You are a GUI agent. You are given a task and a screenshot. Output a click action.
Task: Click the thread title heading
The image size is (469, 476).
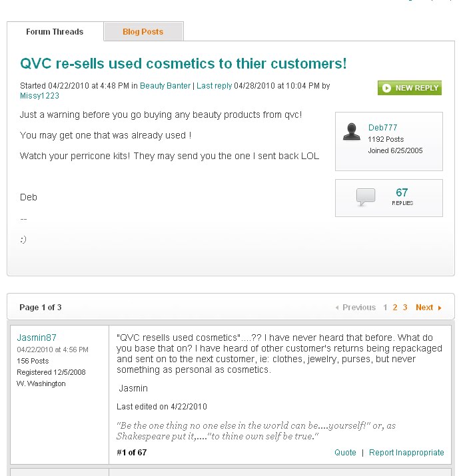pos(183,64)
